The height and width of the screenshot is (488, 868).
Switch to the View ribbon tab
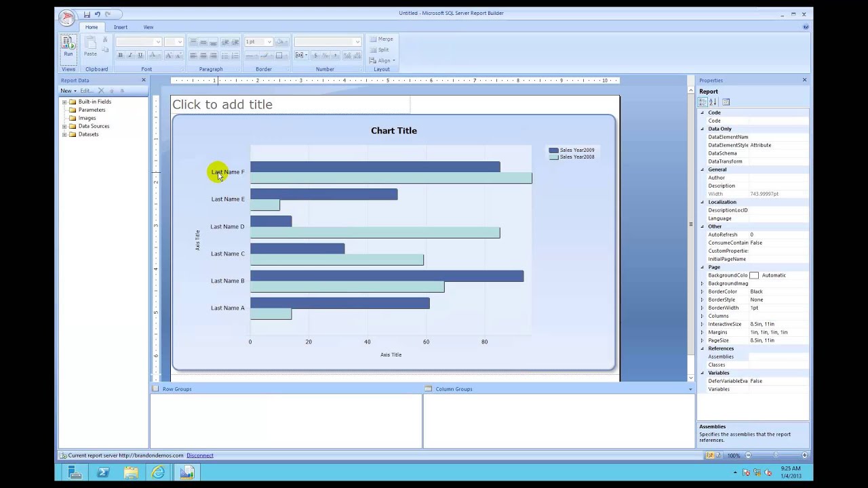[149, 27]
